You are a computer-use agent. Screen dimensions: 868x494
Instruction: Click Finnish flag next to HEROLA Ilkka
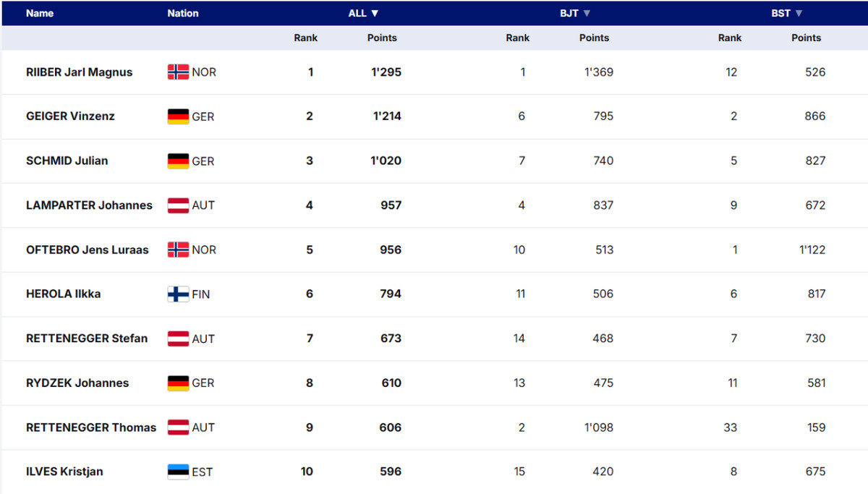[178, 294]
